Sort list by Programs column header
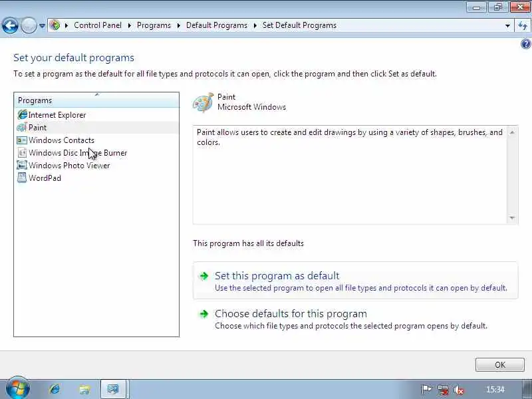The image size is (532, 399). (x=96, y=100)
